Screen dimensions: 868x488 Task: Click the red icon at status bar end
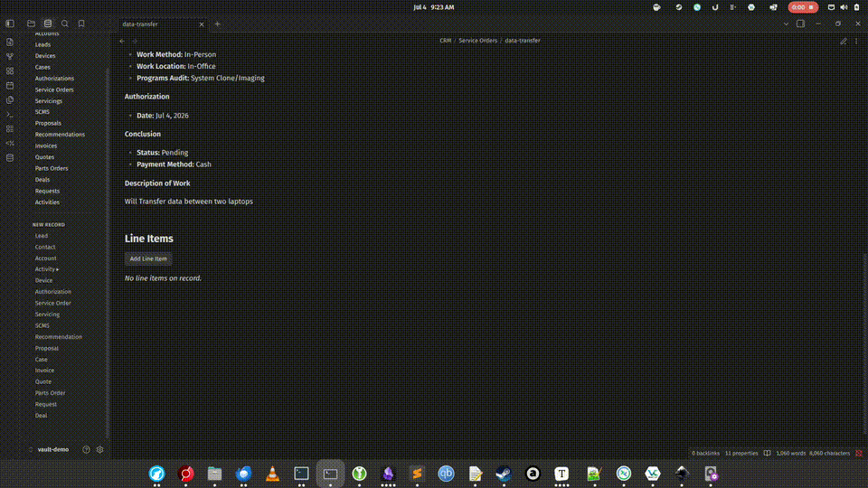click(859, 453)
